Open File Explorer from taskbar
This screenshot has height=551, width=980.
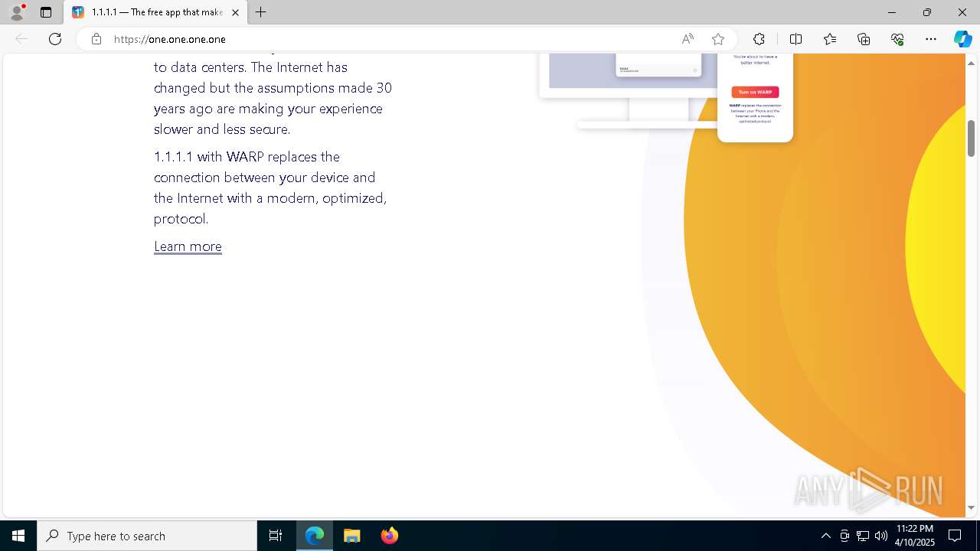click(351, 536)
